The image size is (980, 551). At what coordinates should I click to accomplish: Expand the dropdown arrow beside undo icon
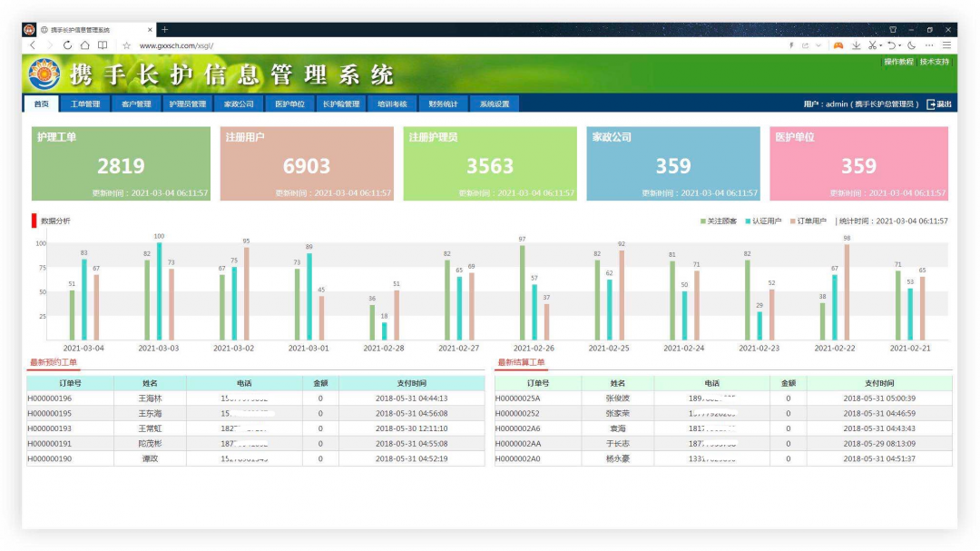pyautogui.click(x=900, y=46)
